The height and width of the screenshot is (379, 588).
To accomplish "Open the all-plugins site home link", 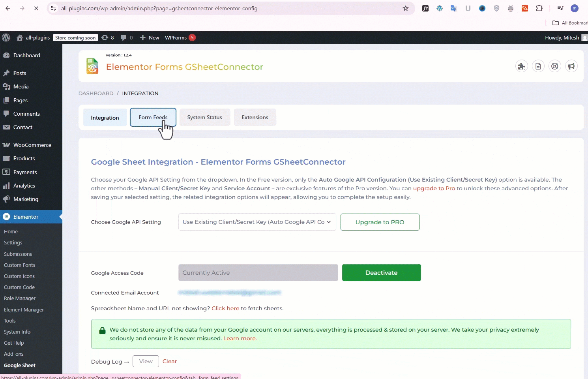I will coord(34,38).
